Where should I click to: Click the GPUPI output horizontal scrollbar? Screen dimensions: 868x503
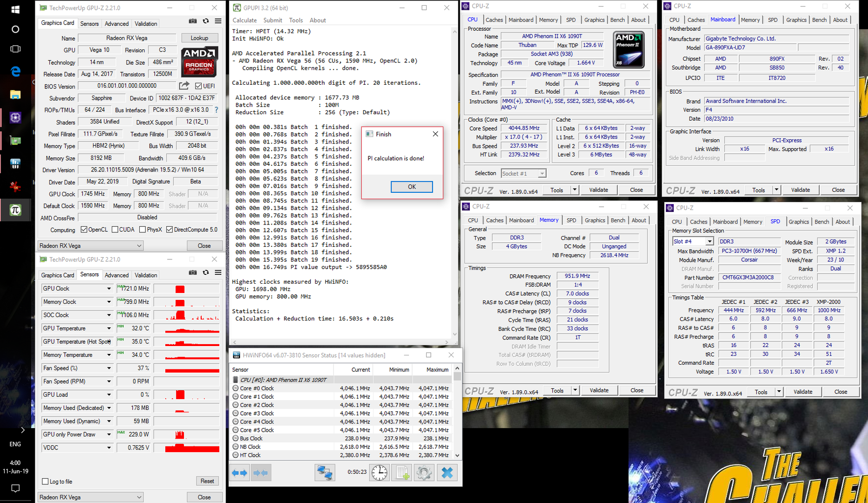pos(340,342)
